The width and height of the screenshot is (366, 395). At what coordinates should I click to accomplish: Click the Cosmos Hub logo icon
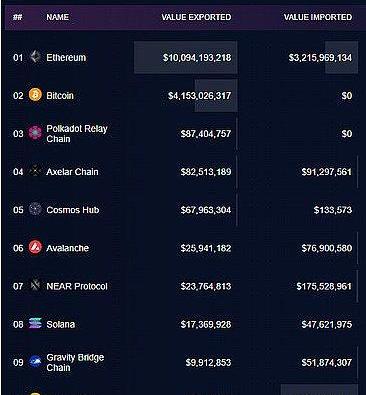tap(35, 209)
